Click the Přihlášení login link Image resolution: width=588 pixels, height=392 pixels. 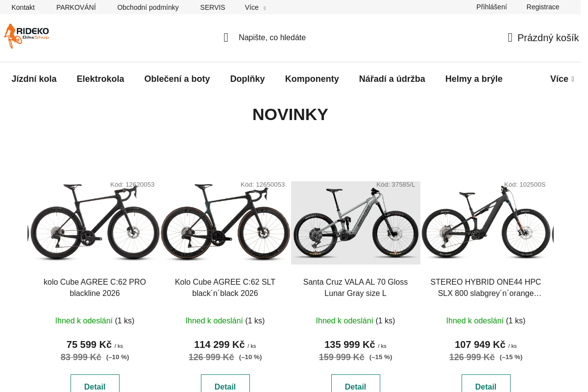coord(491,7)
